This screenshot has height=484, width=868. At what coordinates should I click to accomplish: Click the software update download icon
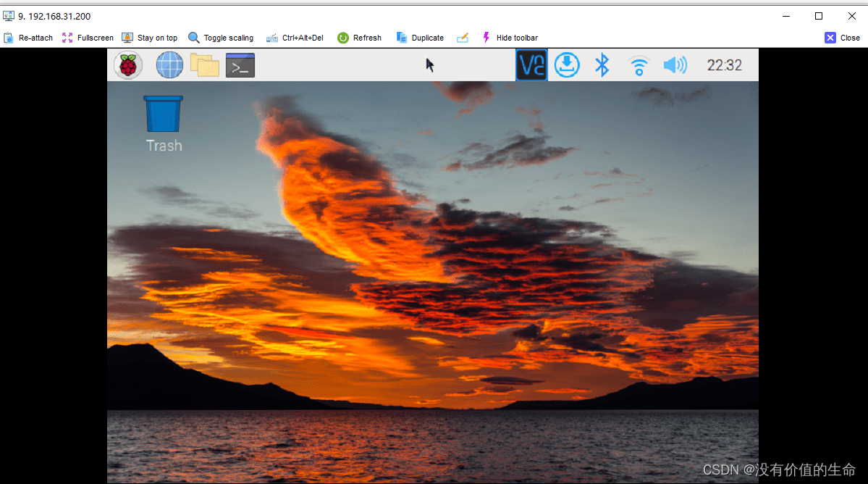point(567,65)
